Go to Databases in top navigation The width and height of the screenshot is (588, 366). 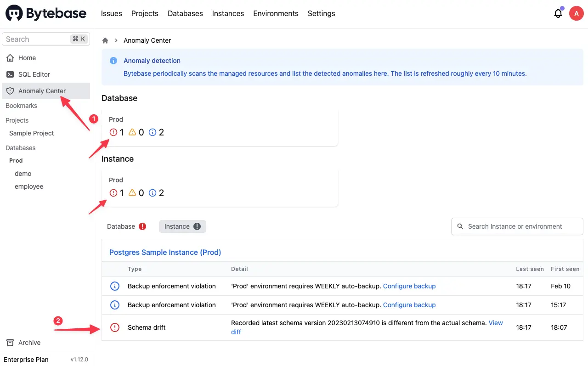click(x=185, y=13)
